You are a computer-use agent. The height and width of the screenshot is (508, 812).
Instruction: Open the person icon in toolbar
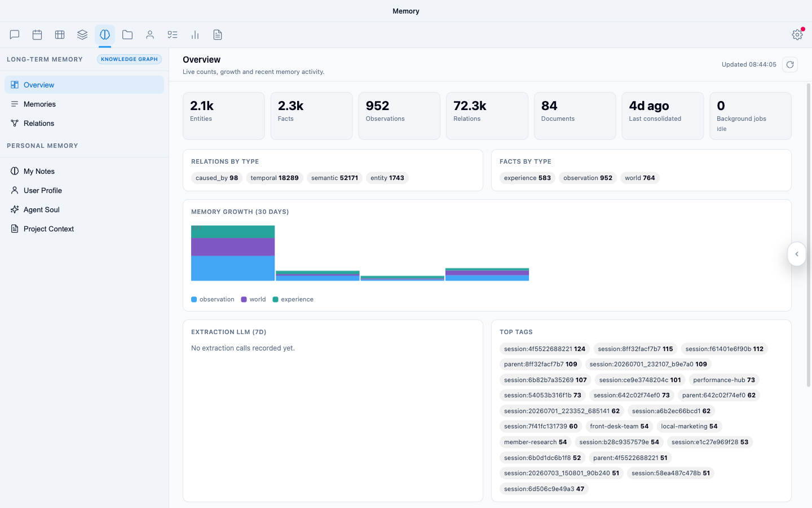click(x=150, y=35)
